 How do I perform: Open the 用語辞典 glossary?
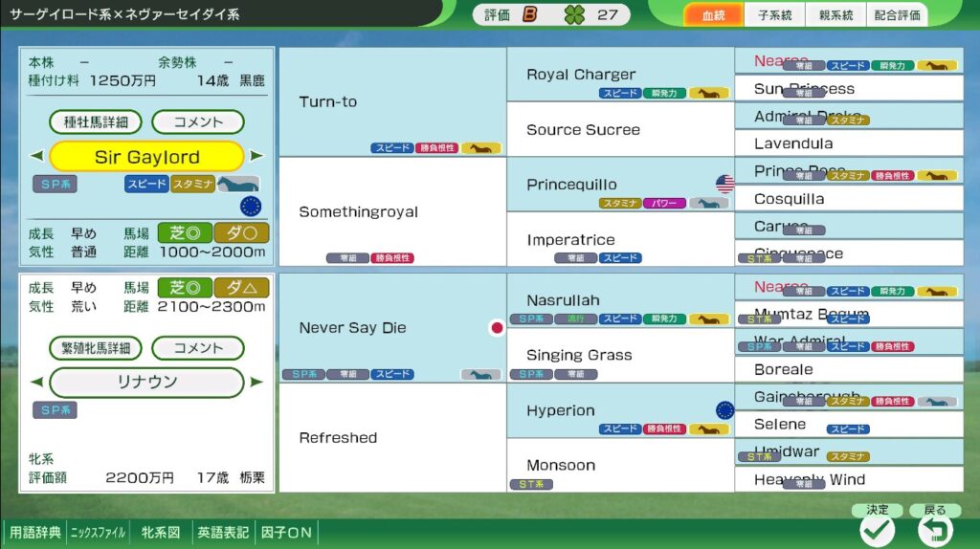coord(34,533)
